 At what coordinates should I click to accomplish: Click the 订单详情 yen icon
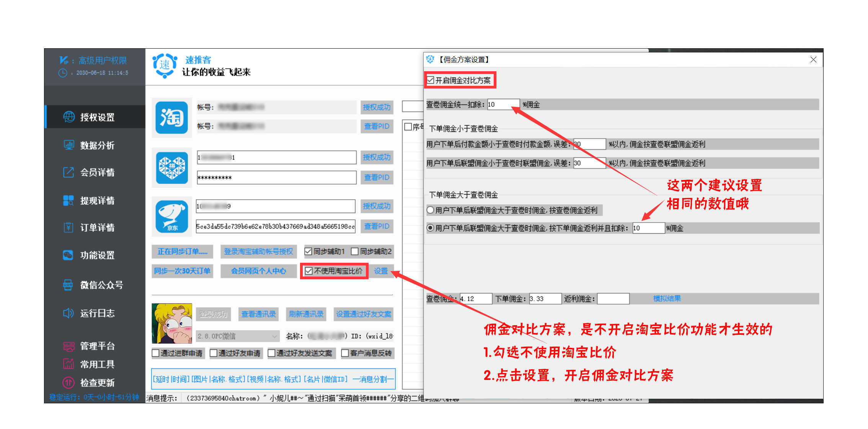69,228
